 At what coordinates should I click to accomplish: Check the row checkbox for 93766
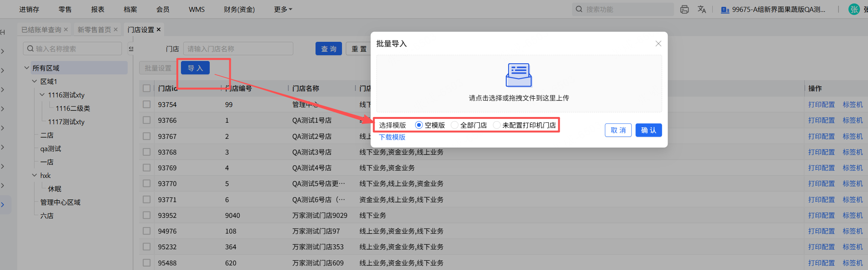click(x=146, y=120)
